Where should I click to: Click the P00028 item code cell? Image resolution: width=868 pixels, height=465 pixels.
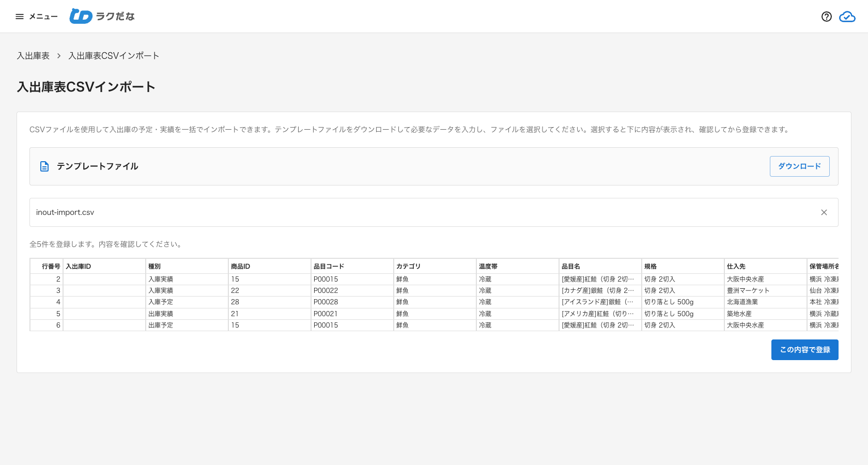point(352,302)
